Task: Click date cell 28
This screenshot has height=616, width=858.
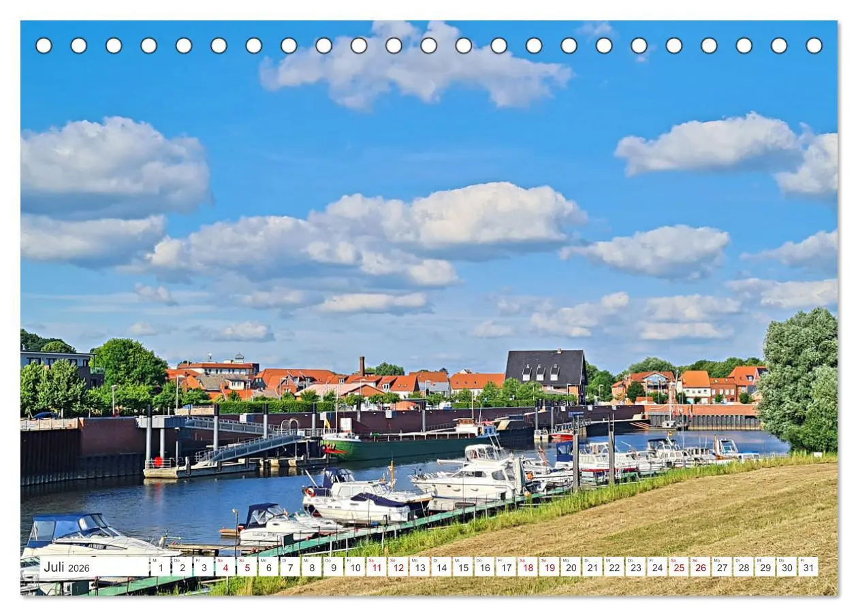Action: pyautogui.click(x=743, y=567)
